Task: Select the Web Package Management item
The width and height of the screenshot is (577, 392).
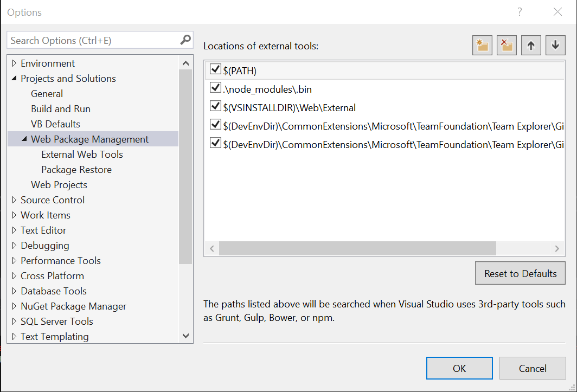Action: point(90,139)
